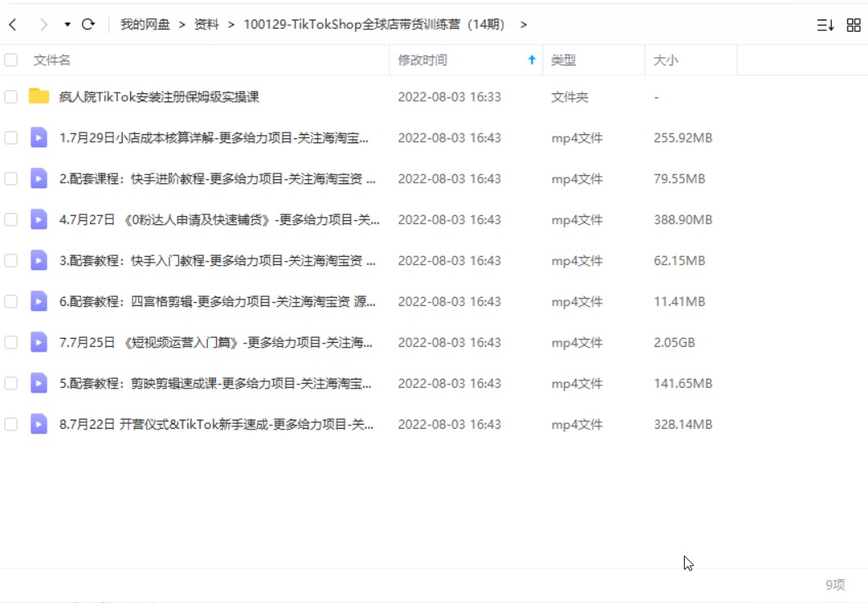Check the box for 疯人院TikTok安装注册 folder
The image size is (868, 603).
11,97
